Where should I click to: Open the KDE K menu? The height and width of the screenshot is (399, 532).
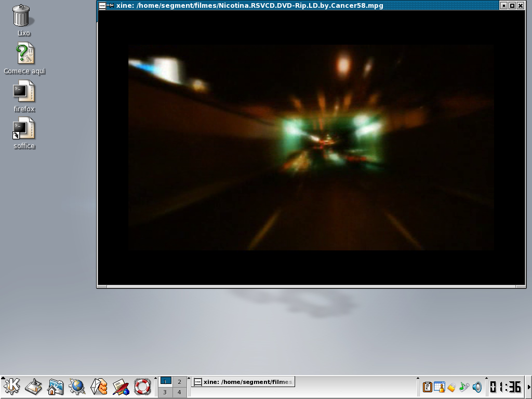click(x=11, y=387)
